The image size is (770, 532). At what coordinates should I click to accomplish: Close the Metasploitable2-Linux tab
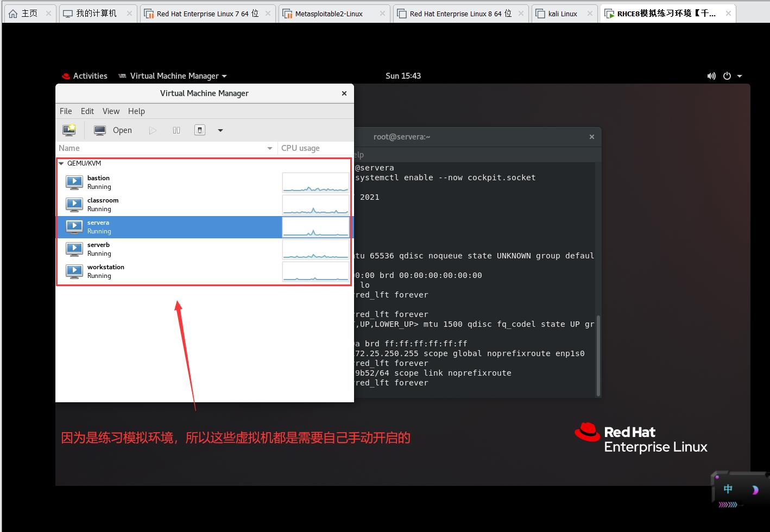[x=382, y=14]
